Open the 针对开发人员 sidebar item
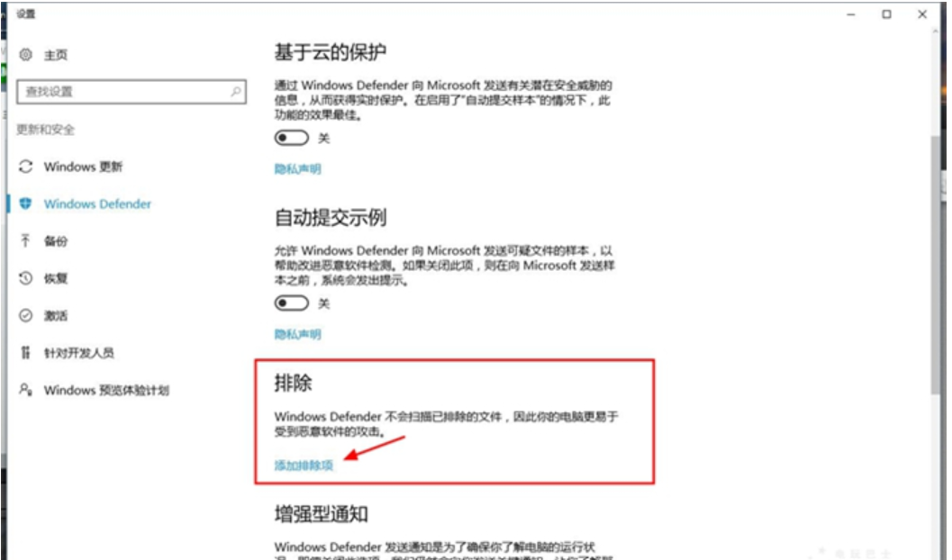Viewport: 952px width, 560px height. click(x=79, y=353)
